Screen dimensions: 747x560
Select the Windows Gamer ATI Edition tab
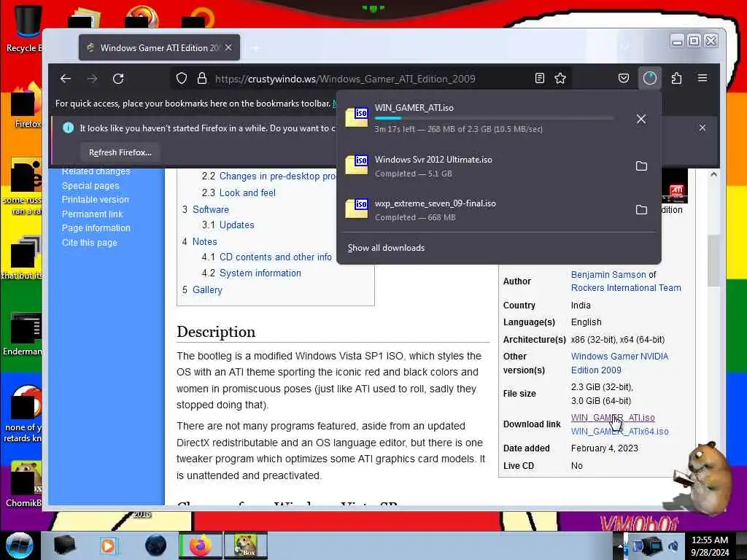160,47
